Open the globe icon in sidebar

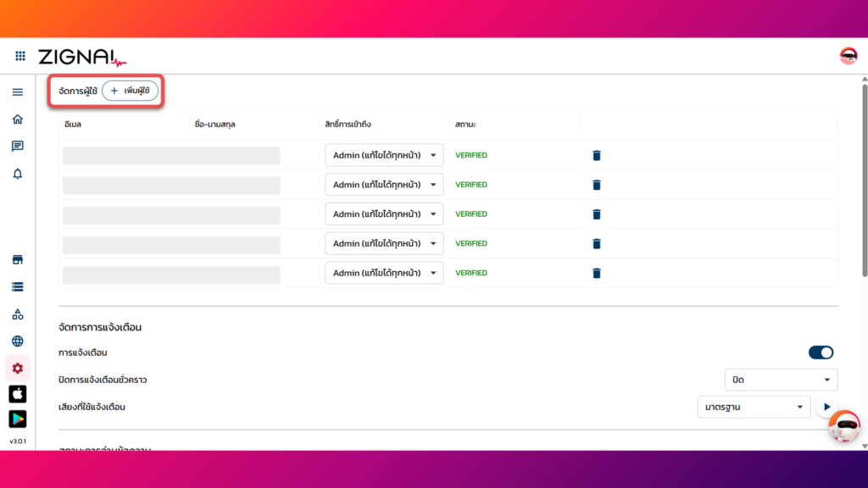pyautogui.click(x=17, y=341)
